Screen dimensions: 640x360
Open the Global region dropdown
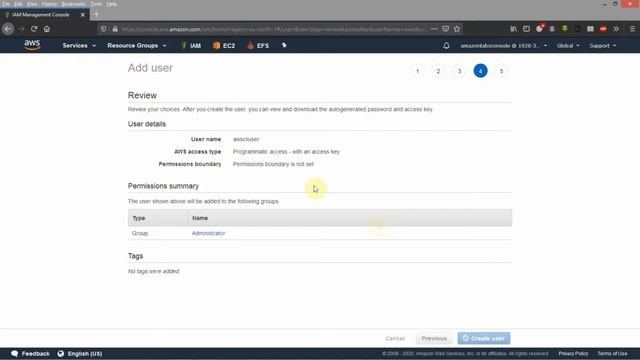[x=568, y=46]
